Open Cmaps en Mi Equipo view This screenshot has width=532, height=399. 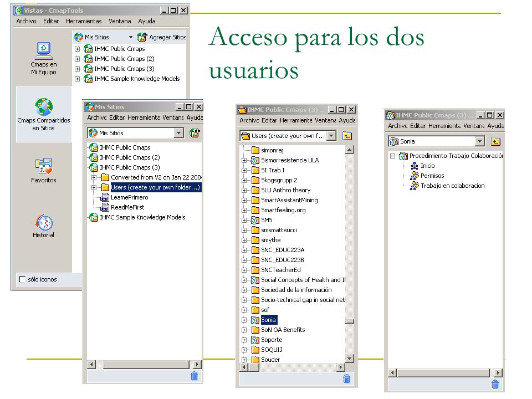44,58
